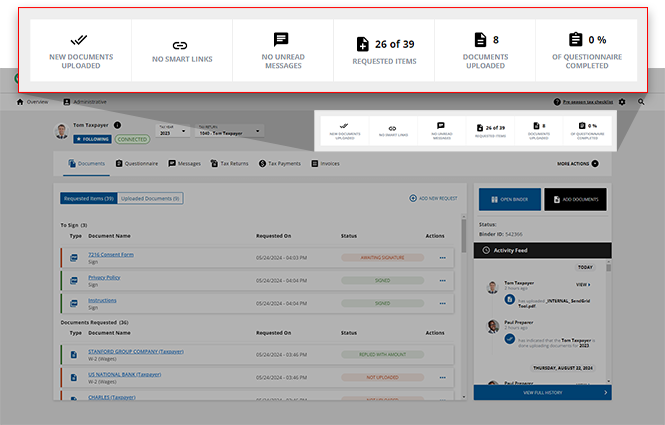Switch to the Tax Returns tab
Viewport: 665px width, 425px height.
(229, 164)
